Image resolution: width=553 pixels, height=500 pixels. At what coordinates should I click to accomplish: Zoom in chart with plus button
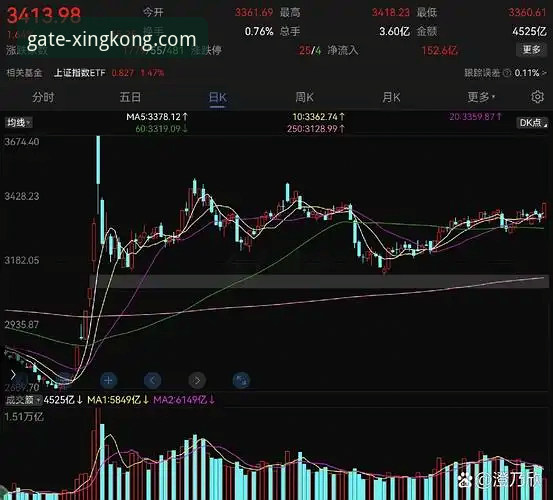(109, 380)
